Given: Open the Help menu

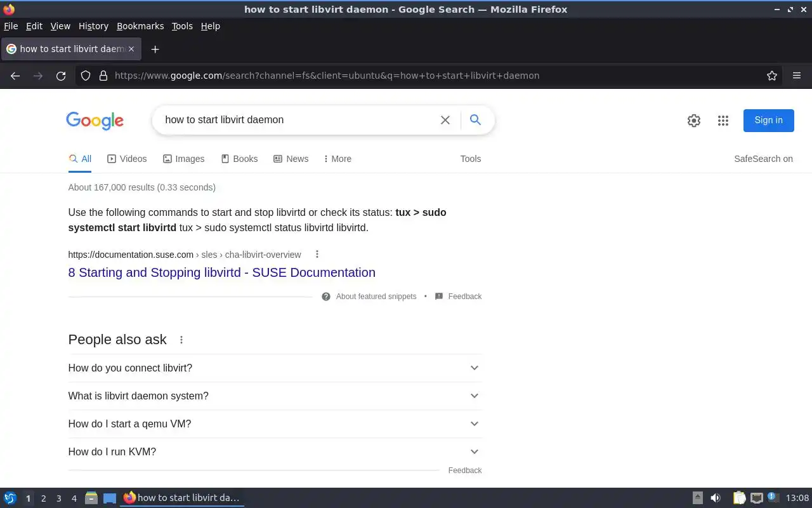Looking at the screenshot, I should 211,26.
